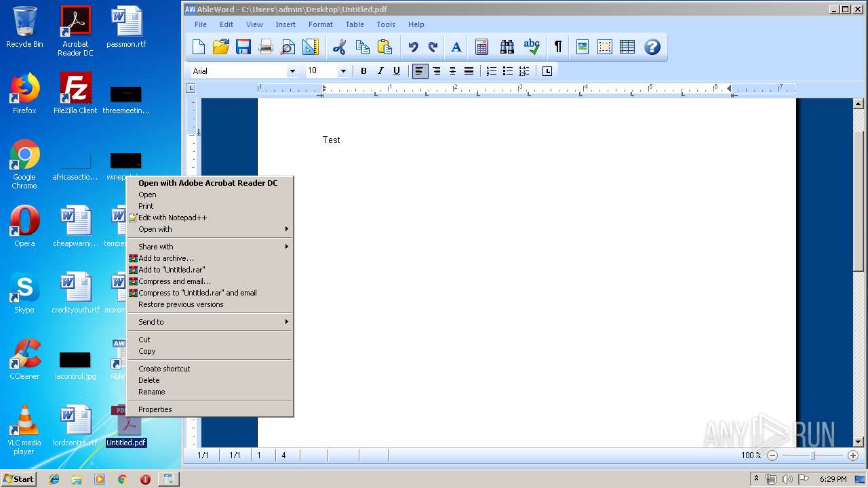Insert an image with the picture icon

[583, 47]
